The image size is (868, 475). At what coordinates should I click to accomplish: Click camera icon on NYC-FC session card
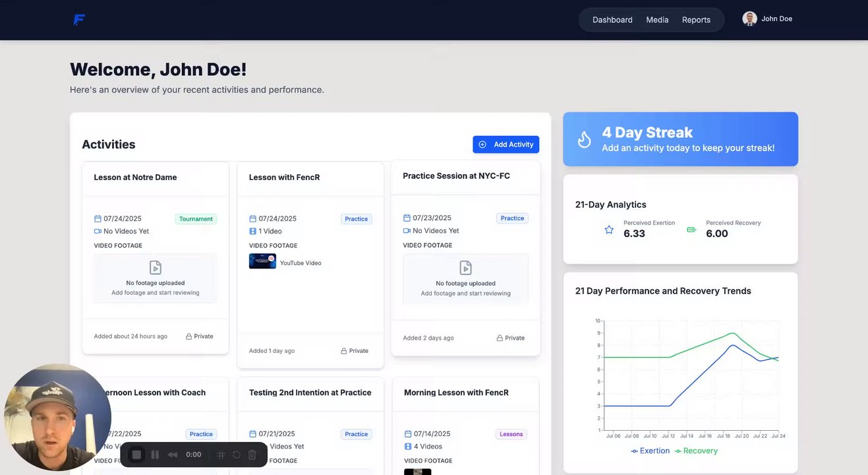407,231
